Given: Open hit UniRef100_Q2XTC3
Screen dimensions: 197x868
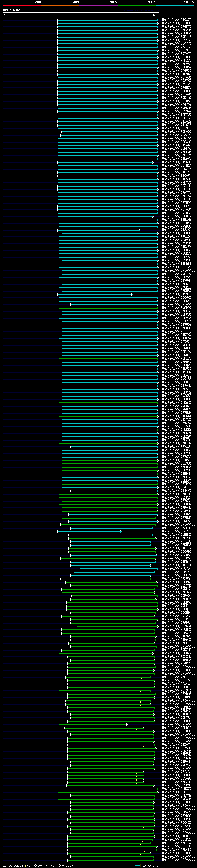Looking at the screenshot, I should click(177, 47).
